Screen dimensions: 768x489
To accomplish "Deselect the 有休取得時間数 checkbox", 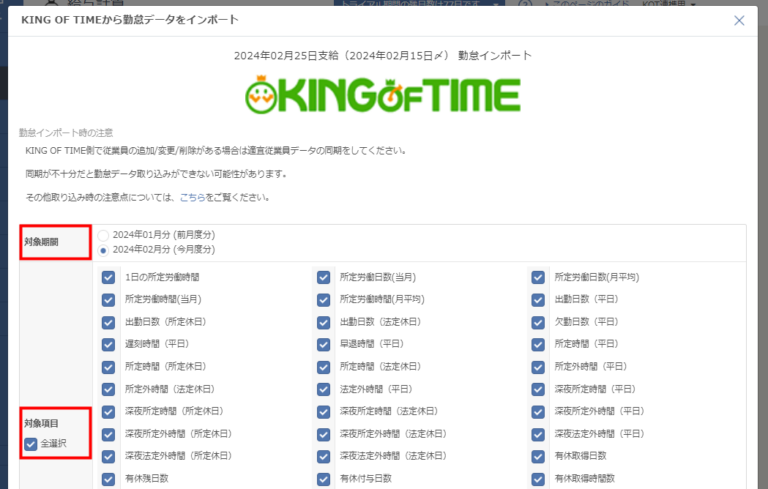I will [539, 479].
